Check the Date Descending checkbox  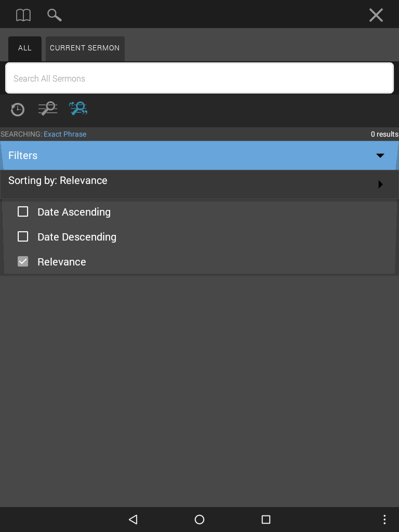pyautogui.click(x=23, y=236)
